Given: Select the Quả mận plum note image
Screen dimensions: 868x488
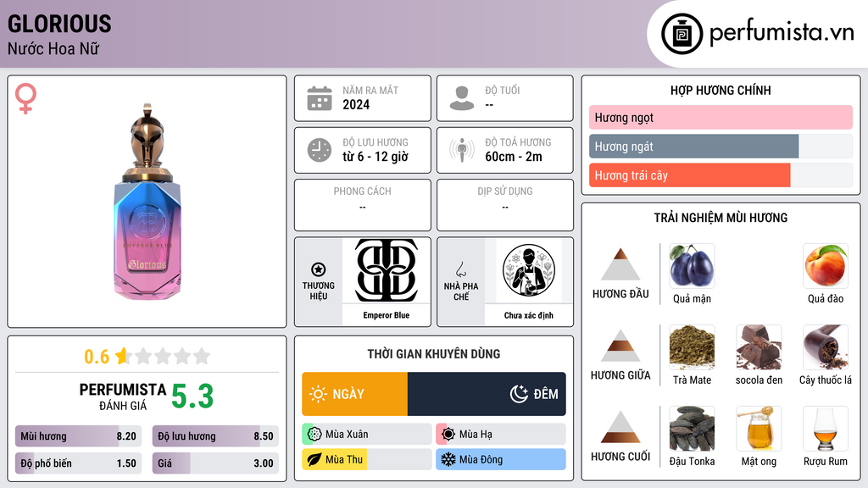Looking at the screenshot, I should 692,266.
